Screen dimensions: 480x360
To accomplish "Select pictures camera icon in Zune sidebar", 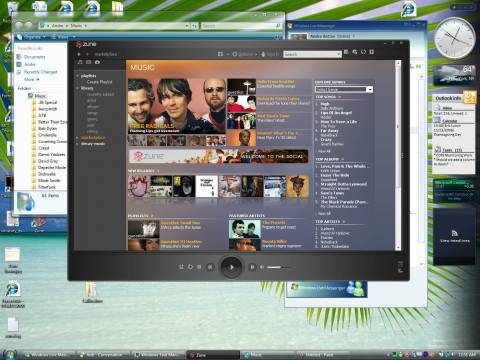I will click(x=97, y=62).
